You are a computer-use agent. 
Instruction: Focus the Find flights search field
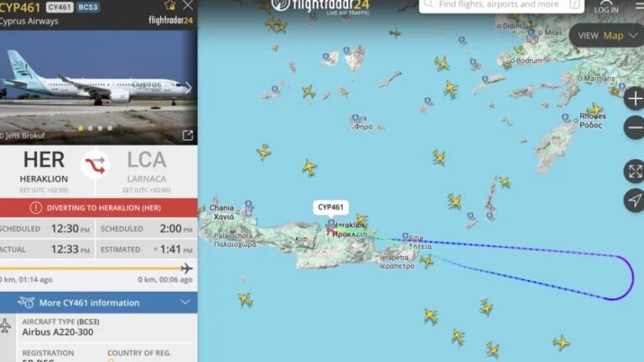(501, 5)
